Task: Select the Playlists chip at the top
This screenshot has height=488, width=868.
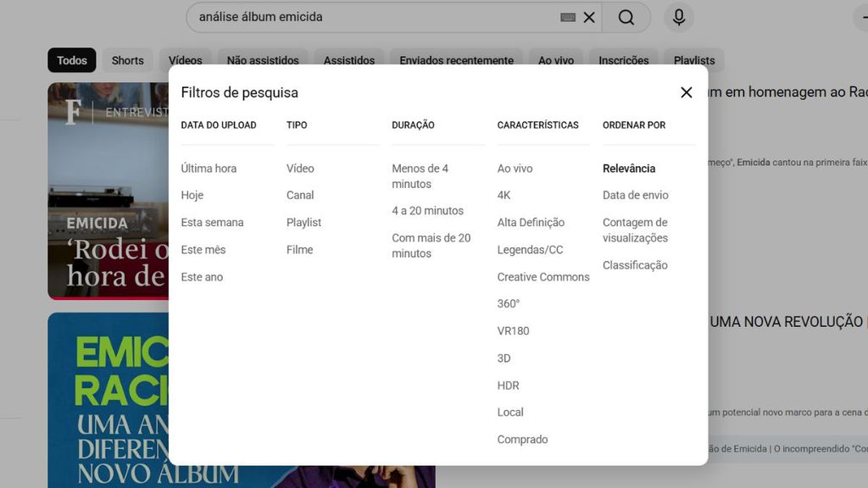Action: 693,60
